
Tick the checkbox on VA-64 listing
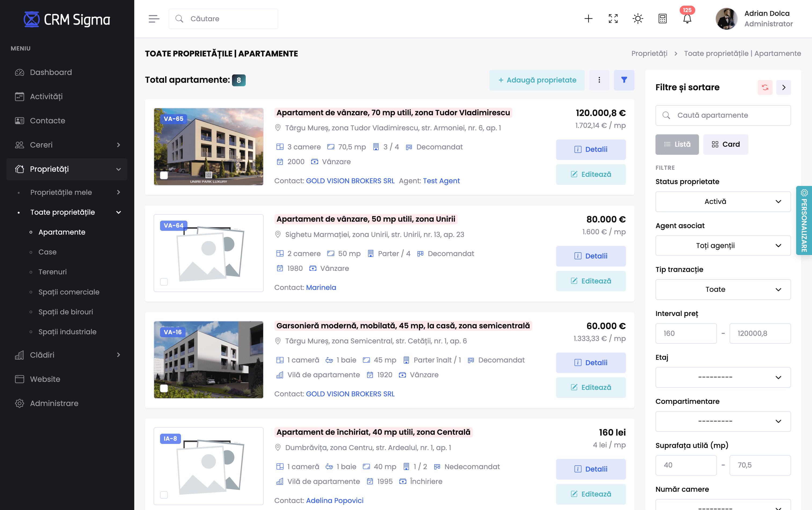pos(164,282)
